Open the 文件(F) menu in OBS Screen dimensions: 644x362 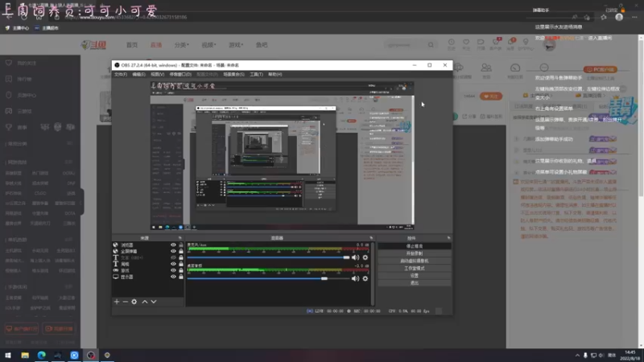point(121,74)
